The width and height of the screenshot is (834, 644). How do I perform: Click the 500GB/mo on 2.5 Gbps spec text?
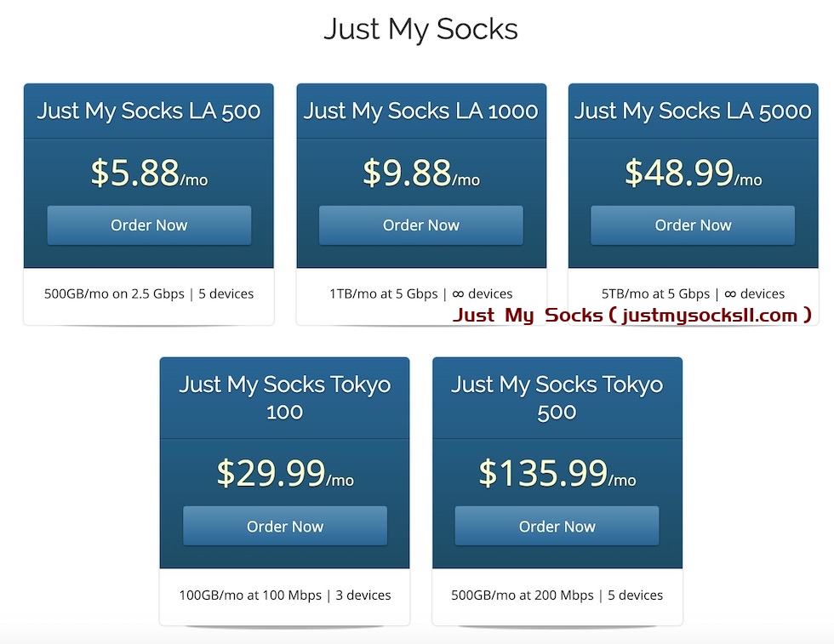click(149, 294)
